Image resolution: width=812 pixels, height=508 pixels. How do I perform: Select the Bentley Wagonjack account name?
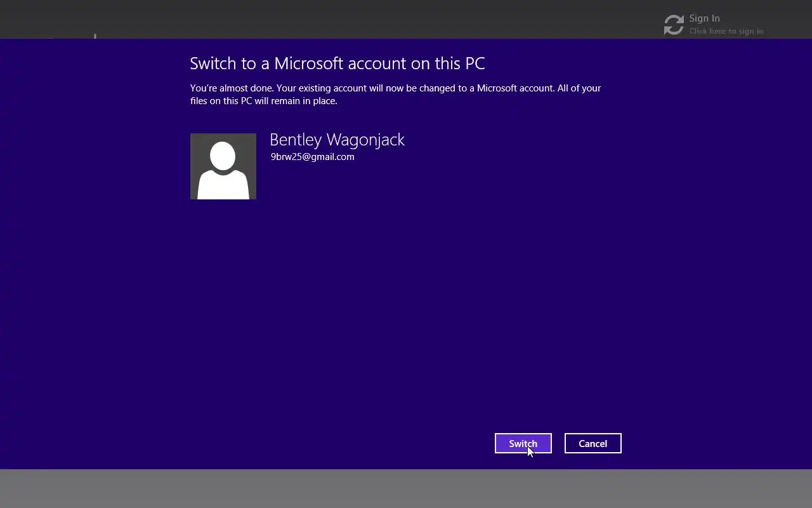point(337,140)
